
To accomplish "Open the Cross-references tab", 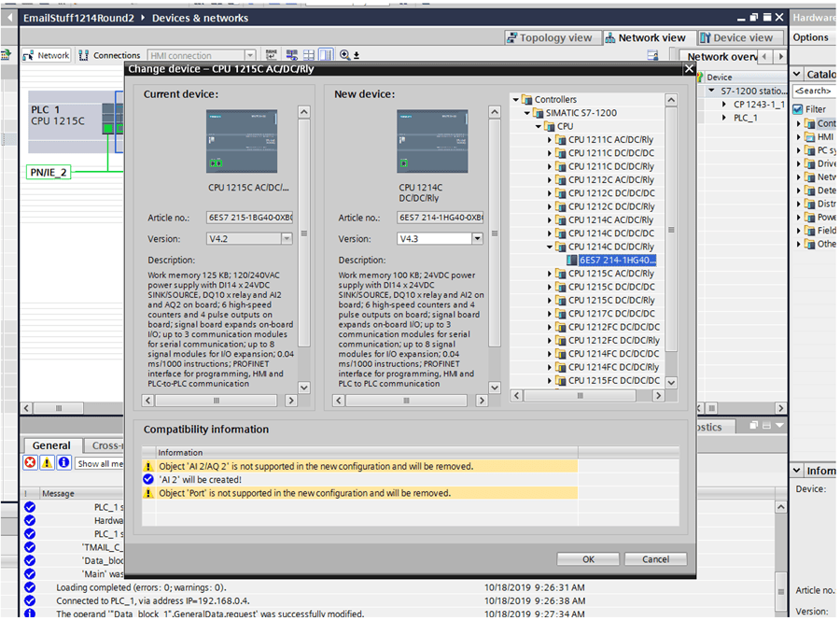I will click(x=105, y=445).
